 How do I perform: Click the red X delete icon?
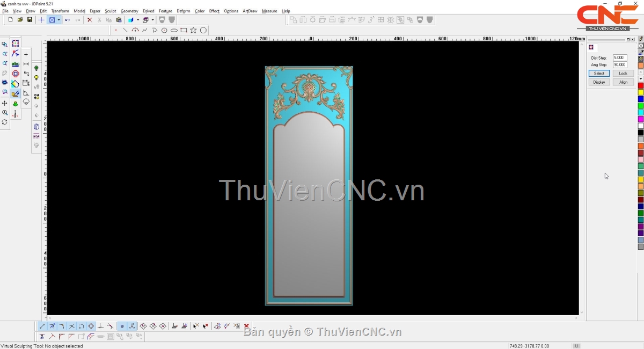(x=90, y=20)
